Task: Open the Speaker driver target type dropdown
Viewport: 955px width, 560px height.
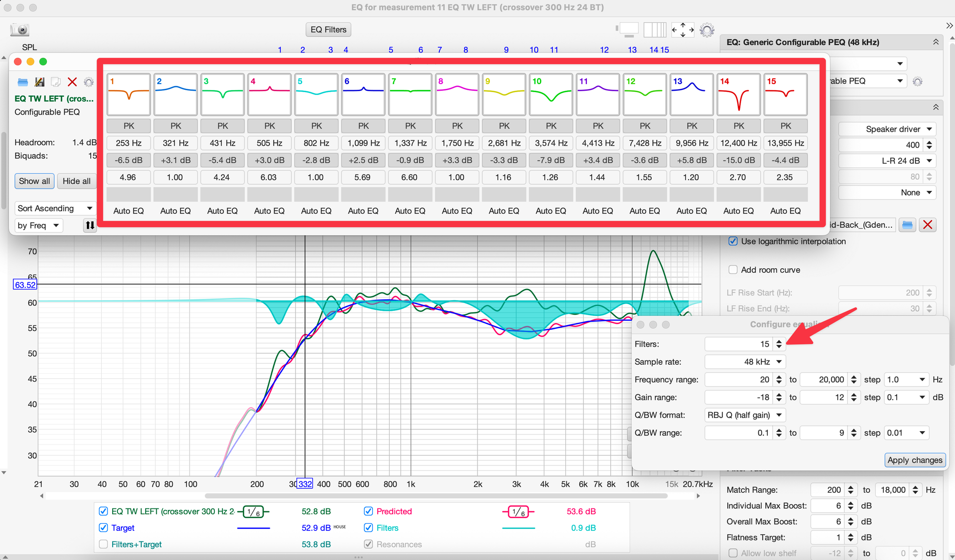Action: (894, 129)
